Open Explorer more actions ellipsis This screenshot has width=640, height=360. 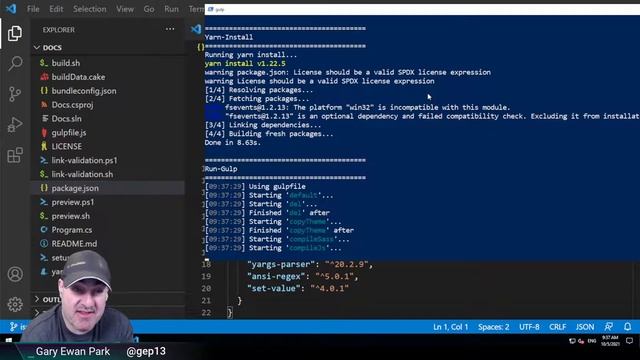tap(170, 29)
